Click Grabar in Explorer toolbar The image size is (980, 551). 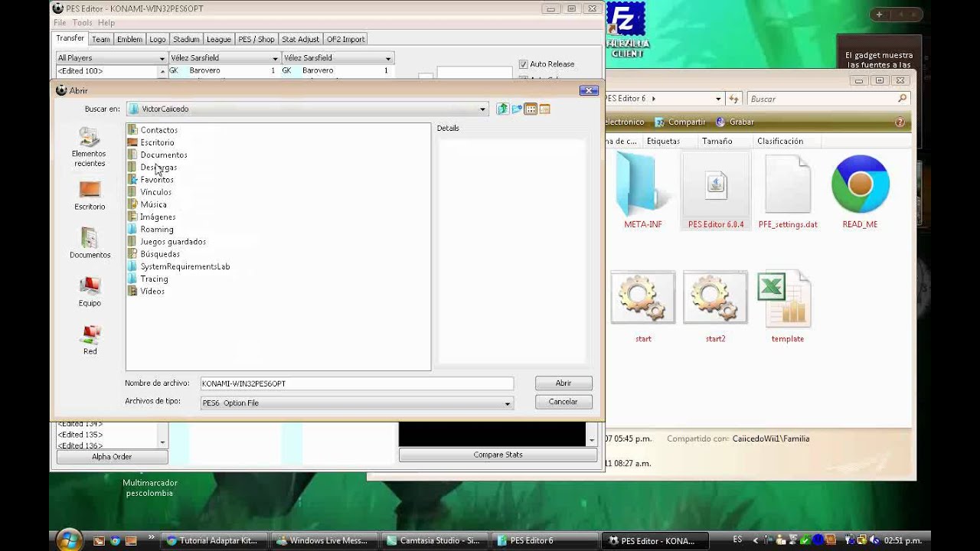[735, 122]
